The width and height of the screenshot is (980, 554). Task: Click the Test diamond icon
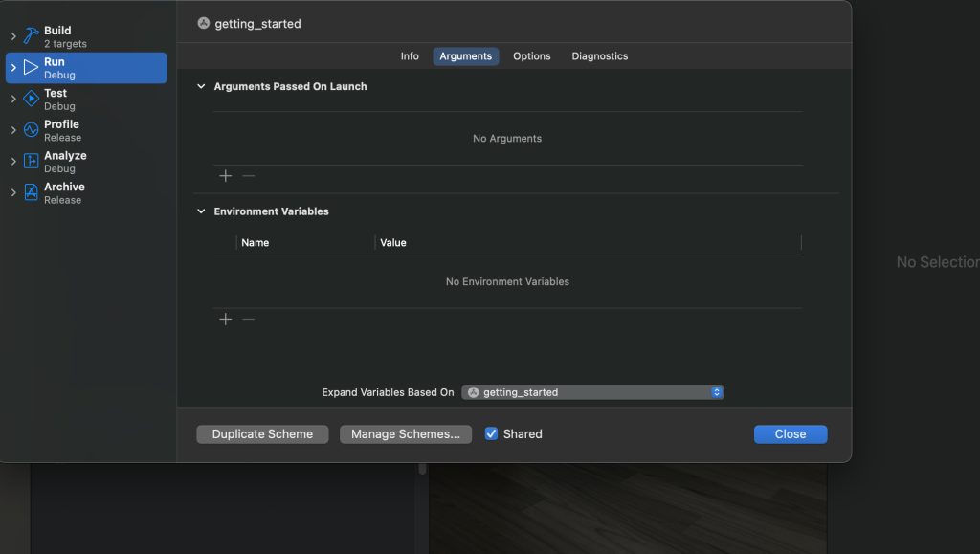(31, 99)
